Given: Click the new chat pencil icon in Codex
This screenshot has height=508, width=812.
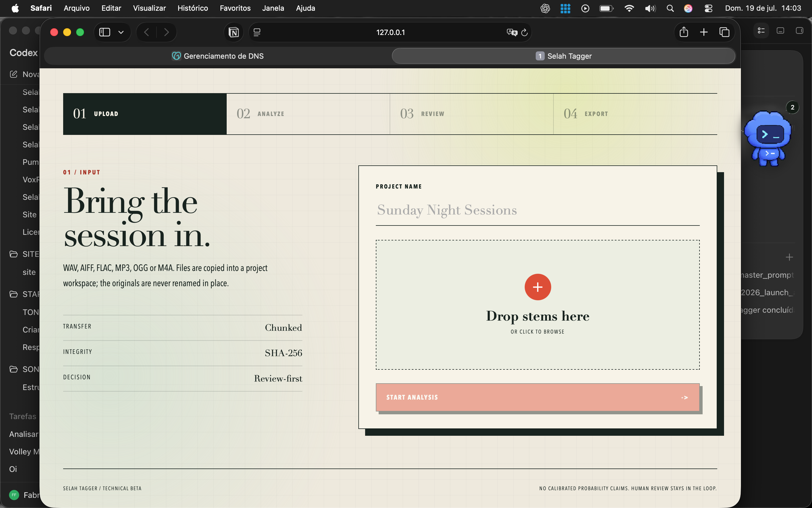Looking at the screenshot, I should coord(14,74).
